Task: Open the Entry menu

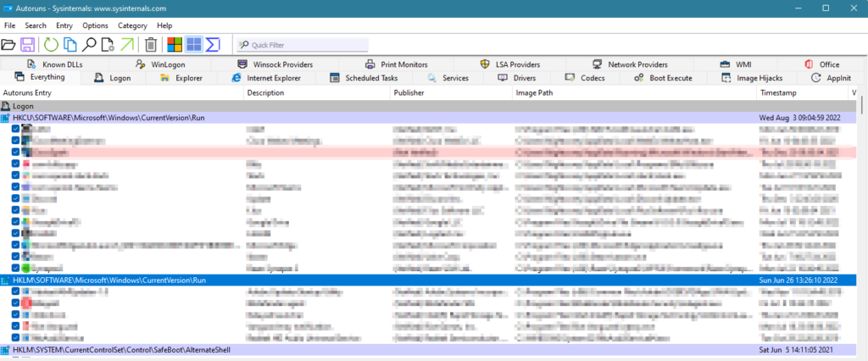Action: click(64, 25)
